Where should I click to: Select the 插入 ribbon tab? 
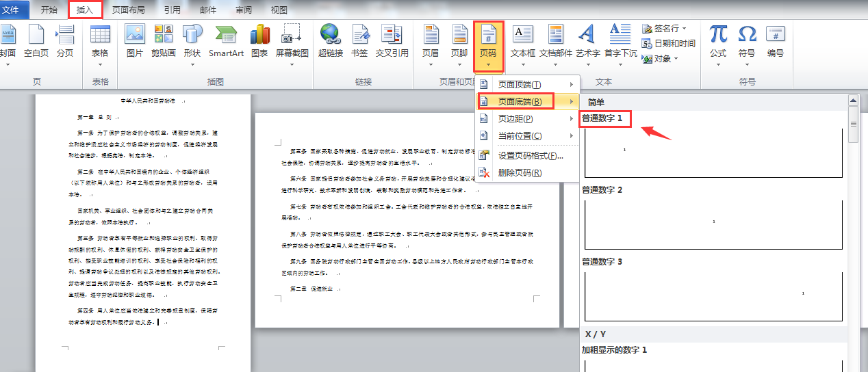[x=85, y=10]
